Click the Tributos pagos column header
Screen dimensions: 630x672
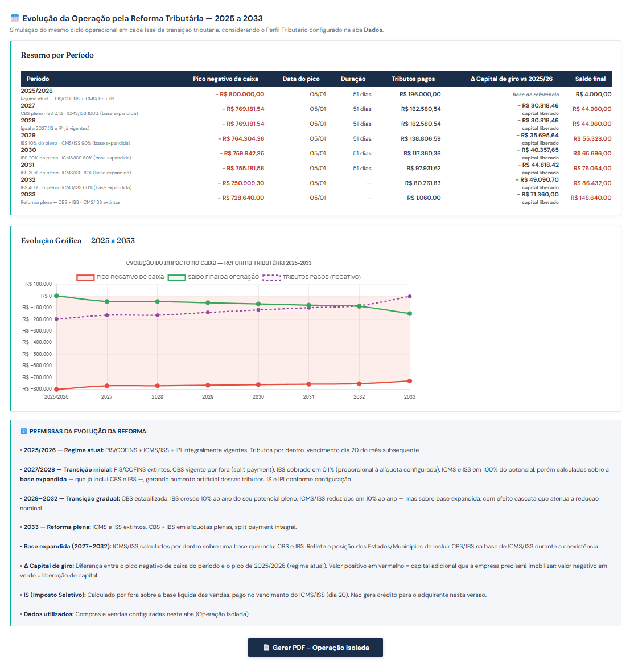[x=413, y=79]
